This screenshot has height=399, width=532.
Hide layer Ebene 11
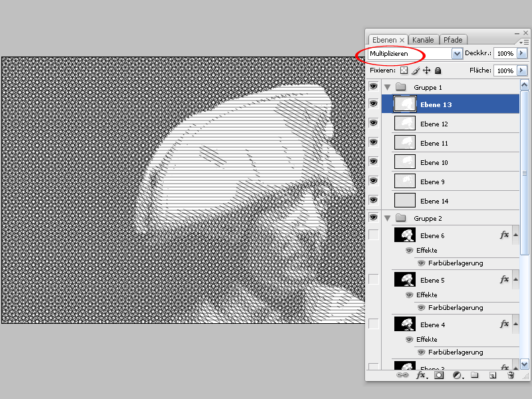pos(374,142)
